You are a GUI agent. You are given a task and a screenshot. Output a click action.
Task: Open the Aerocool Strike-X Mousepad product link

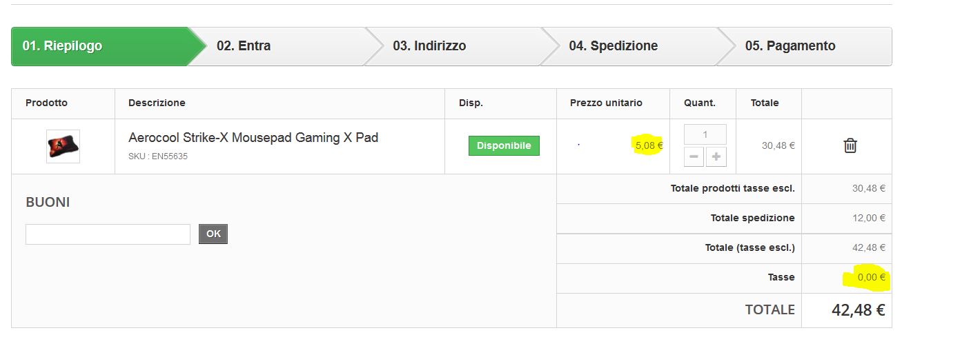click(x=253, y=138)
